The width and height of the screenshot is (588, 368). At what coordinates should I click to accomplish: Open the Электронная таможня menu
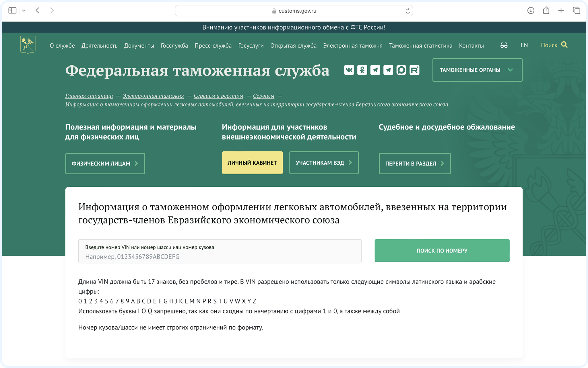coord(353,46)
